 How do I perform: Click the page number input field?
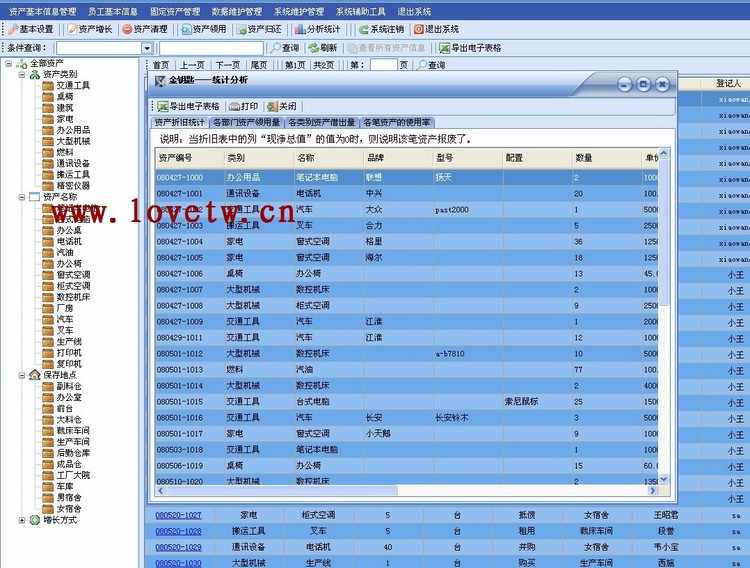384,65
